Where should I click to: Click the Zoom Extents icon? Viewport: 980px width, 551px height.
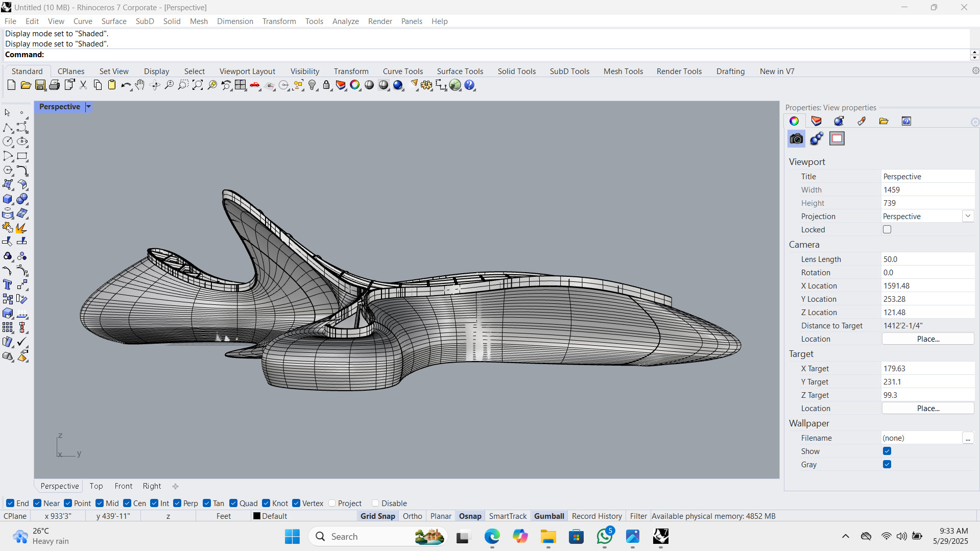(198, 85)
